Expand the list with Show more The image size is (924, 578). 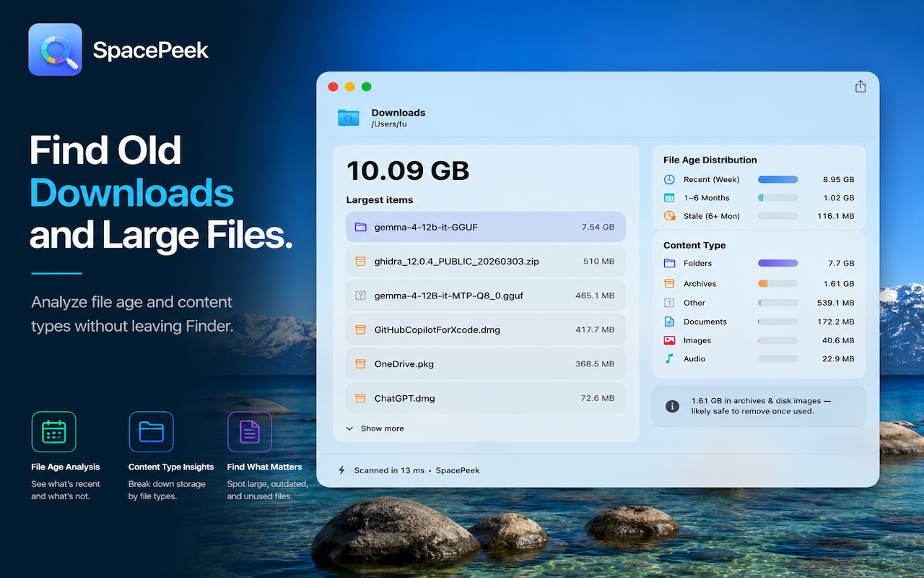375,428
